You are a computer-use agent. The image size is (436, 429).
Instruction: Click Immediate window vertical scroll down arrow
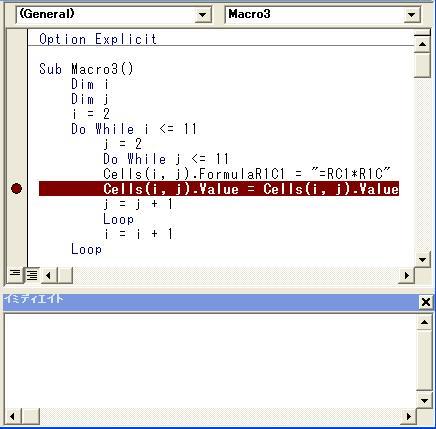[424, 400]
